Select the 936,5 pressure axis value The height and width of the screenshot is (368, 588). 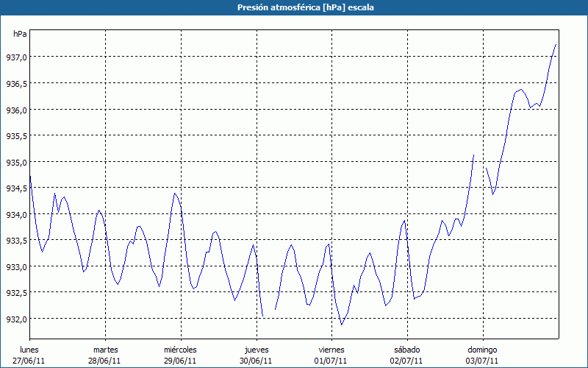pos(16,84)
